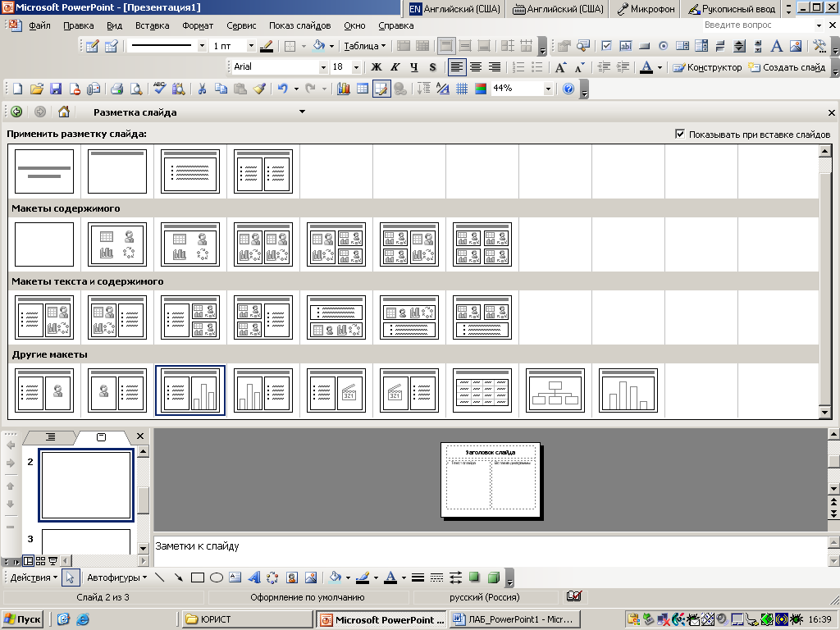The image size is (840, 630).
Task: Open Вставка menu
Action: point(152,25)
